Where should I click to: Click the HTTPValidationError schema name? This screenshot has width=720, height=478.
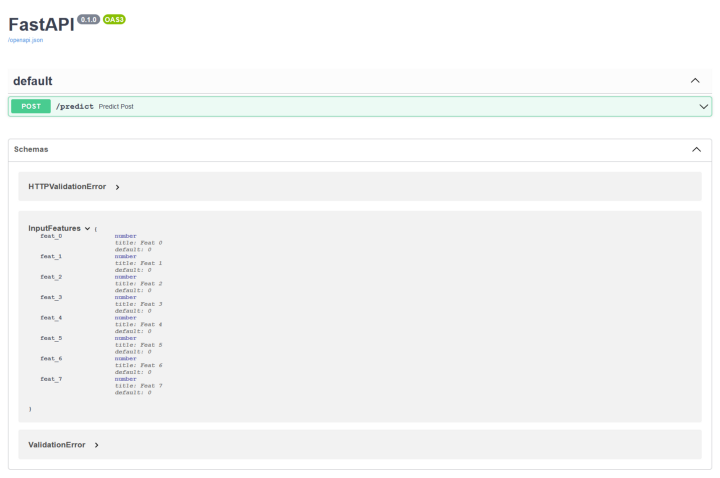click(67, 186)
